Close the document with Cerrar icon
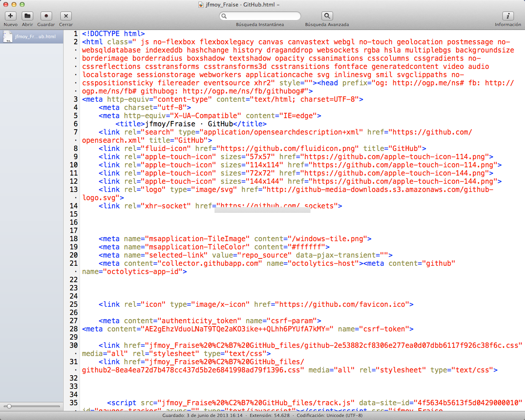The image size is (525, 420). [66, 16]
